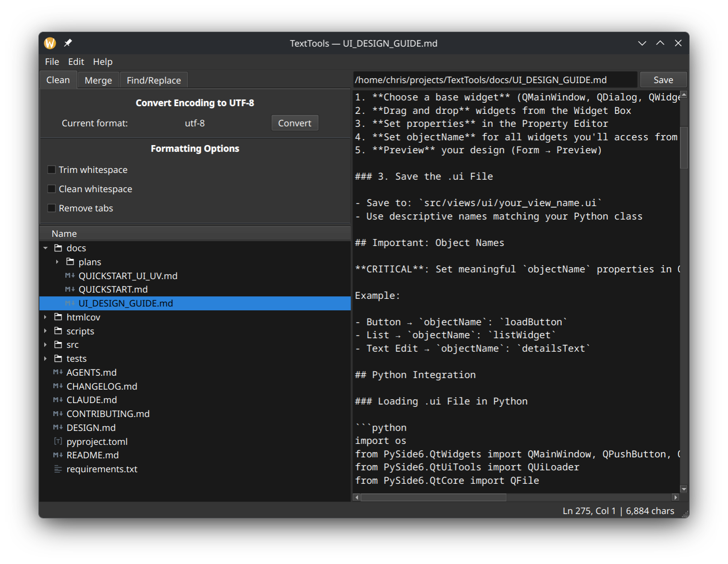The width and height of the screenshot is (728, 564).
Task: Click the markdown icon beside README.md
Action: pos(58,455)
